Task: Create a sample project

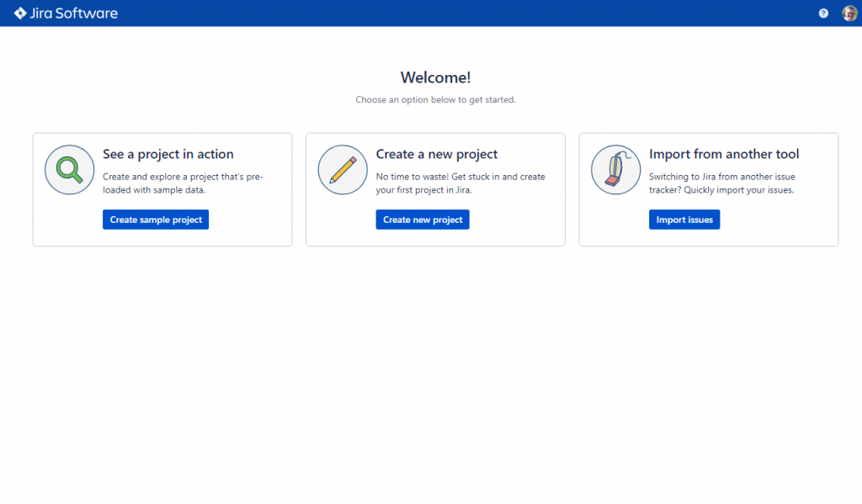Action: tap(156, 220)
